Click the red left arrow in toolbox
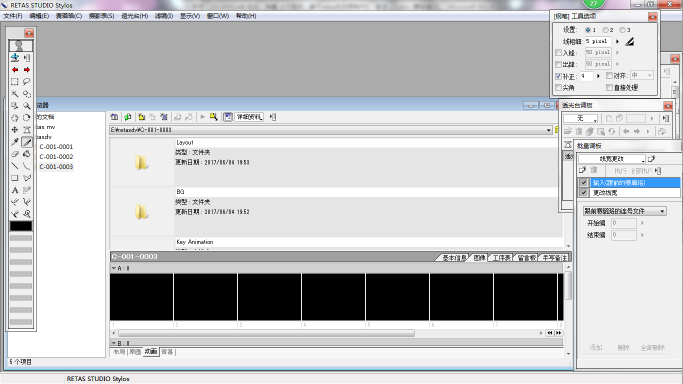Image resolution: width=683 pixels, height=384 pixels. coord(15,70)
